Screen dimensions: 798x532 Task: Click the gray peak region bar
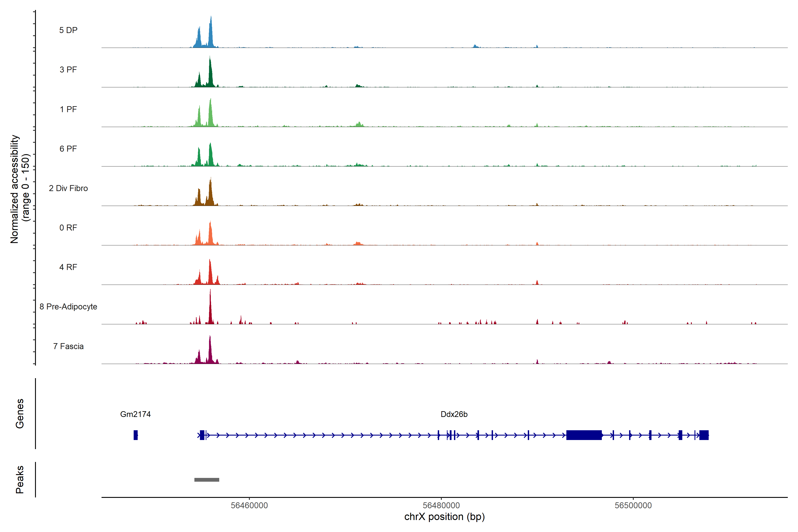(207, 480)
